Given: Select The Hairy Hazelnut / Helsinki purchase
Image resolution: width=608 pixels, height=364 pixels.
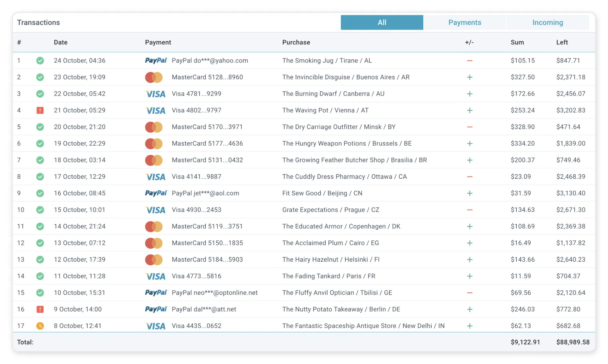Looking at the screenshot, I should (x=331, y=260).
